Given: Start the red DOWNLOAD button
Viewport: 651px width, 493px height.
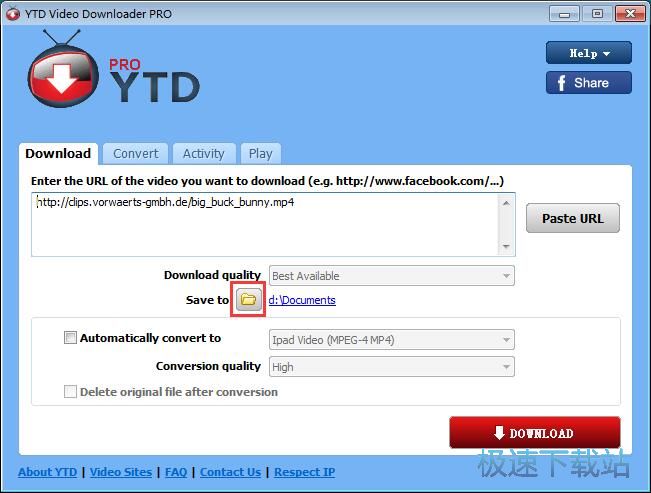Looking at the screenshot, I should 535,433.
